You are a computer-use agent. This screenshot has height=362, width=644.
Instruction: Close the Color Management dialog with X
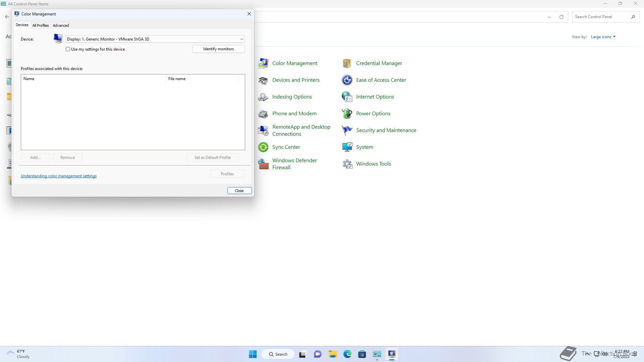point(249,14)
